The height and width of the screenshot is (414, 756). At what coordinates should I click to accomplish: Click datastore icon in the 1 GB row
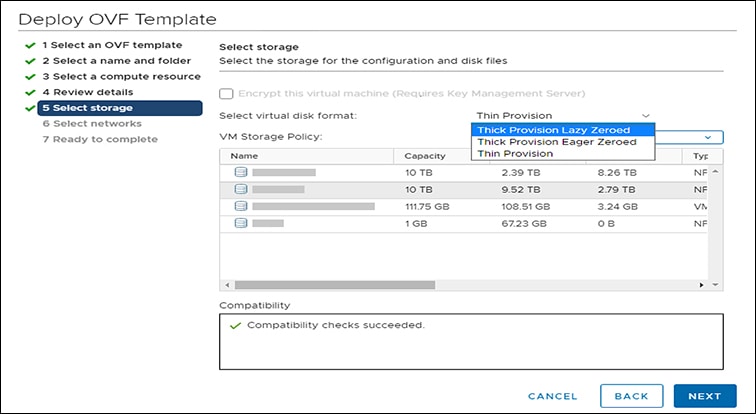tap(240, 223)
